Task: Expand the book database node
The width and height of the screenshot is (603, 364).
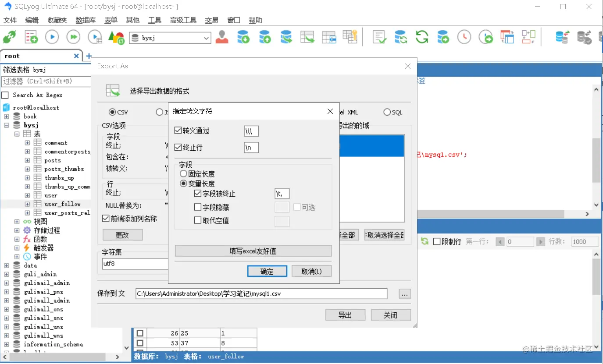Action: click(x=7, y=116)
